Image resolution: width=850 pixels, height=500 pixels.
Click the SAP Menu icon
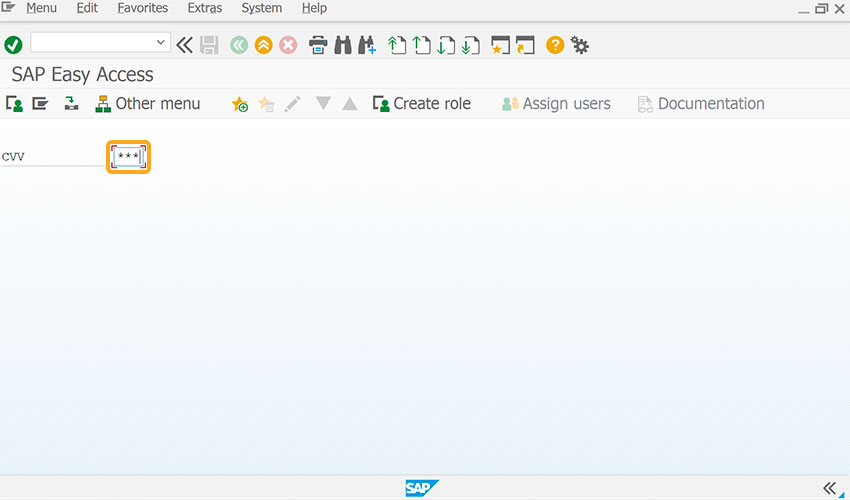point(40,103)
